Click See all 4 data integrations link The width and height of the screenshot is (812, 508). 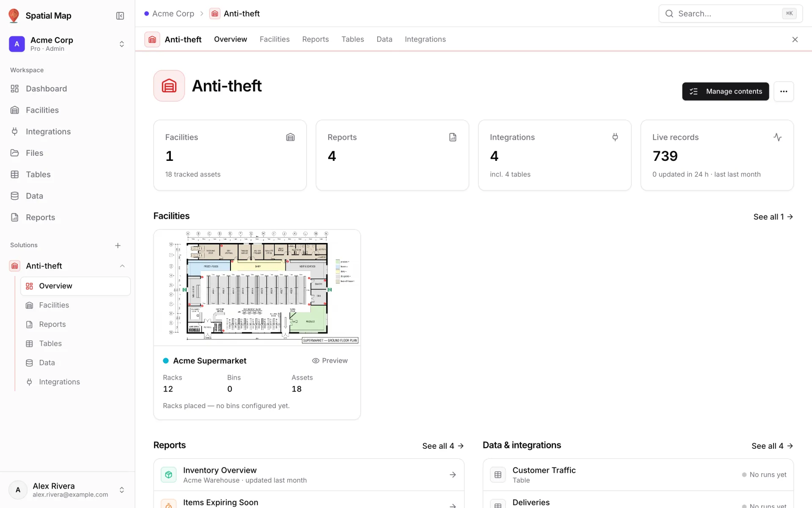772,446
